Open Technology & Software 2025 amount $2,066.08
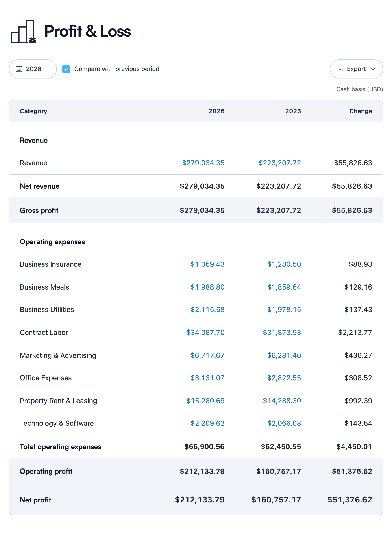The image size is (392, 535). pyautogui.click(x=284, y=423)
